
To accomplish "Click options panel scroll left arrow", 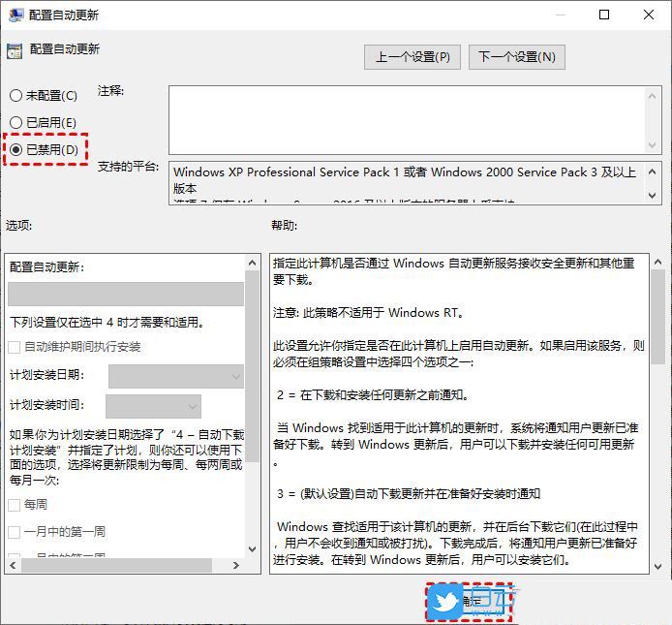I will click(14, 565).
